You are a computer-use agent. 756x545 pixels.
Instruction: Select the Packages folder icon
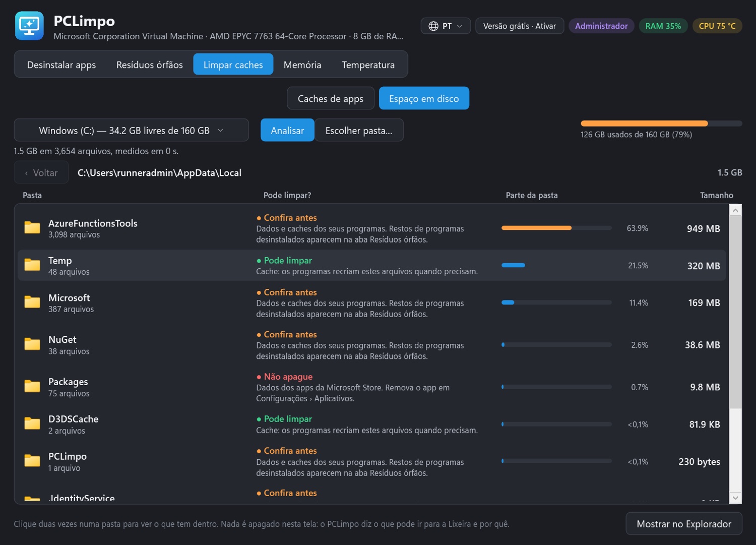click(x=32, y=387)
